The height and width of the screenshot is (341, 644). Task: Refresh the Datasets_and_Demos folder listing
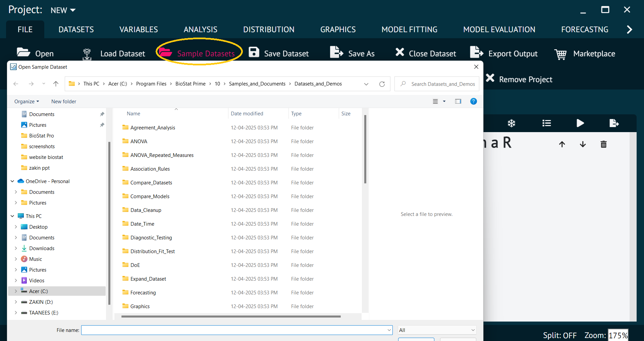coord(382,84)
